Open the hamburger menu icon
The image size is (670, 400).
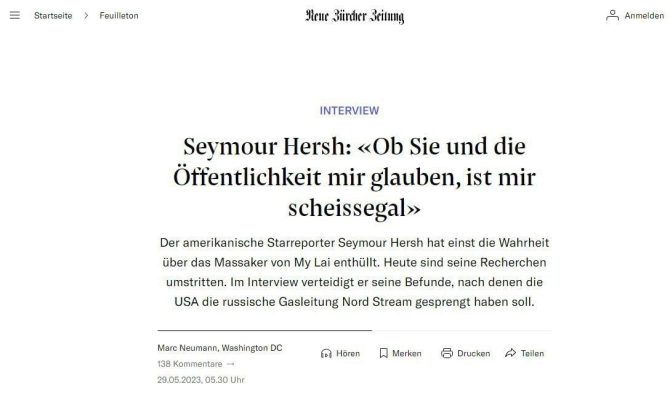tap(15, 15)
